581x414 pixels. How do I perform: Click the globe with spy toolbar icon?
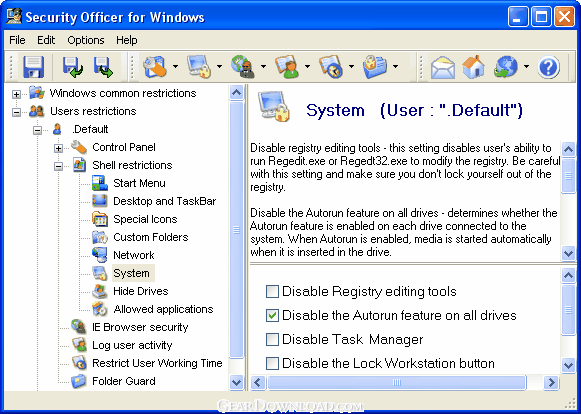[243, 67]
